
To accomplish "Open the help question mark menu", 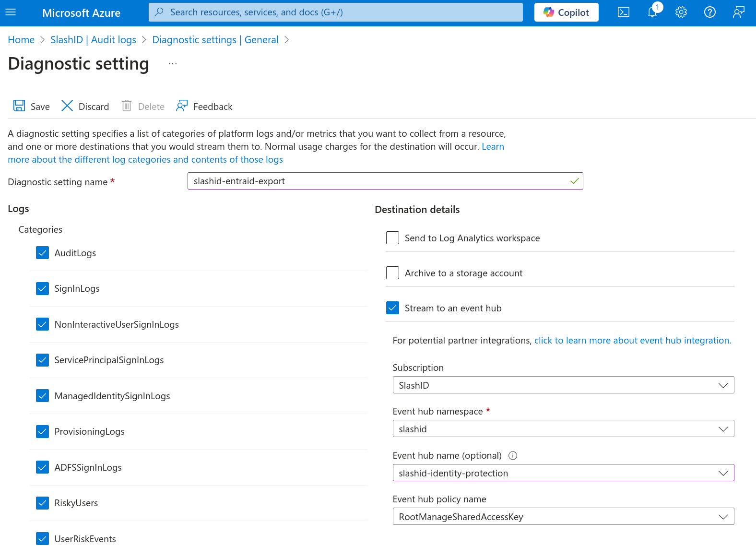I will click(710, 12).
